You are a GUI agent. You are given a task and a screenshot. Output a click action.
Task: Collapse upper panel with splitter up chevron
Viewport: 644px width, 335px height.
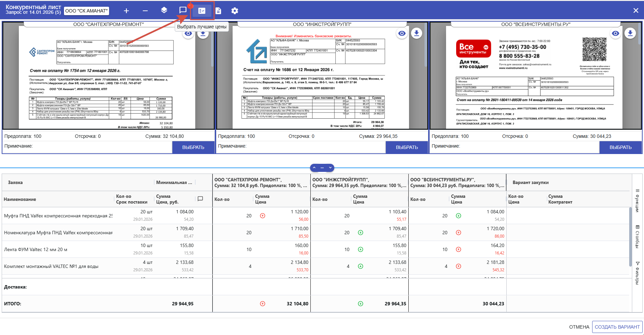tap(314, 167)
